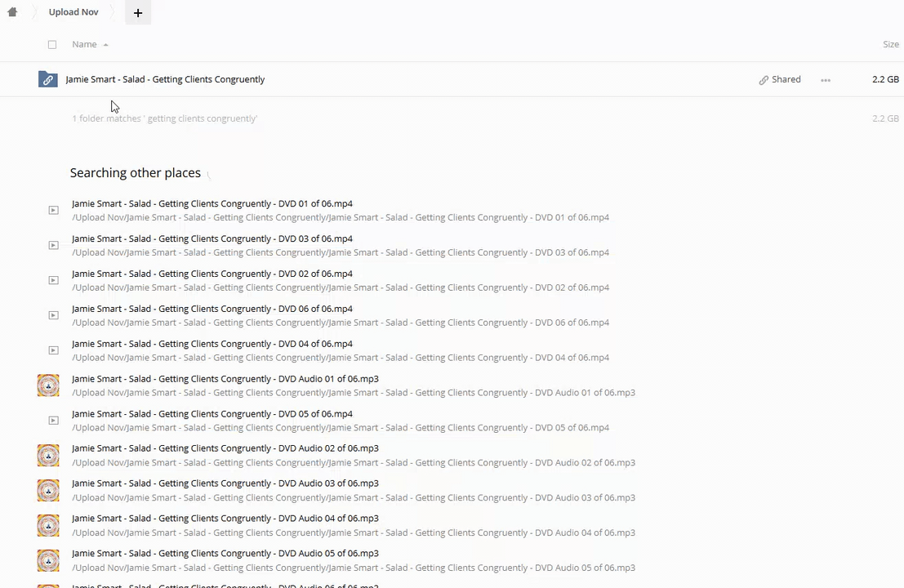Open the three-dot more actions menu
The height and width of the screenshot is (588, 904).
point(826,80)
